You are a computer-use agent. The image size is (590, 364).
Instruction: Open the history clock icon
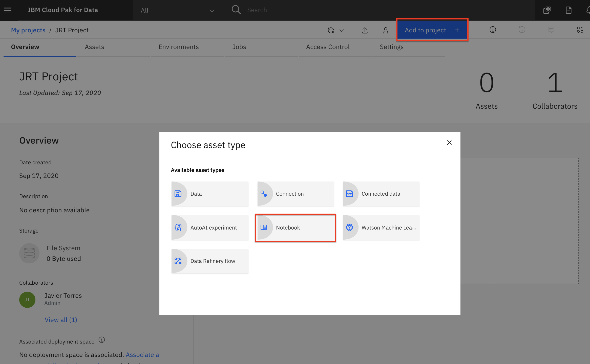pos(522,30)
